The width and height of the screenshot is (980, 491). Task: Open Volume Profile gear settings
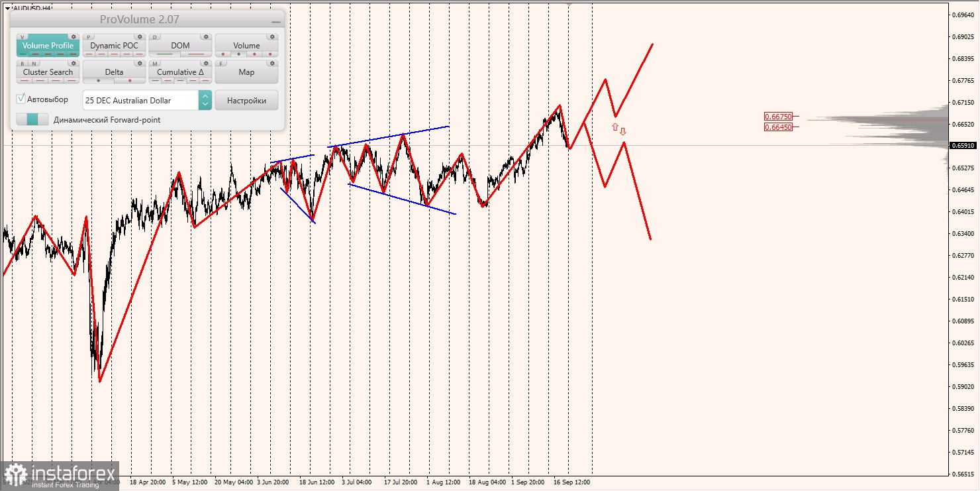(73, 36)
